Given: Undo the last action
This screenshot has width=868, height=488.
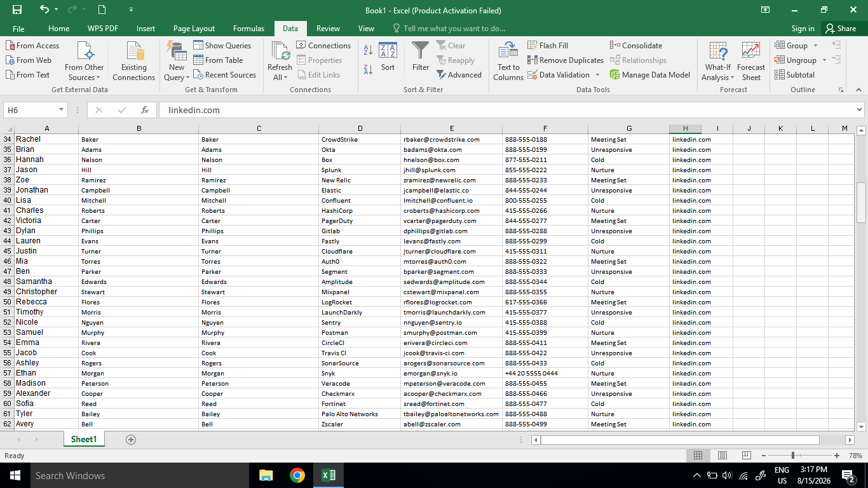Looking at the screenshot, I should pyautogui.click(x=44, y=10).
